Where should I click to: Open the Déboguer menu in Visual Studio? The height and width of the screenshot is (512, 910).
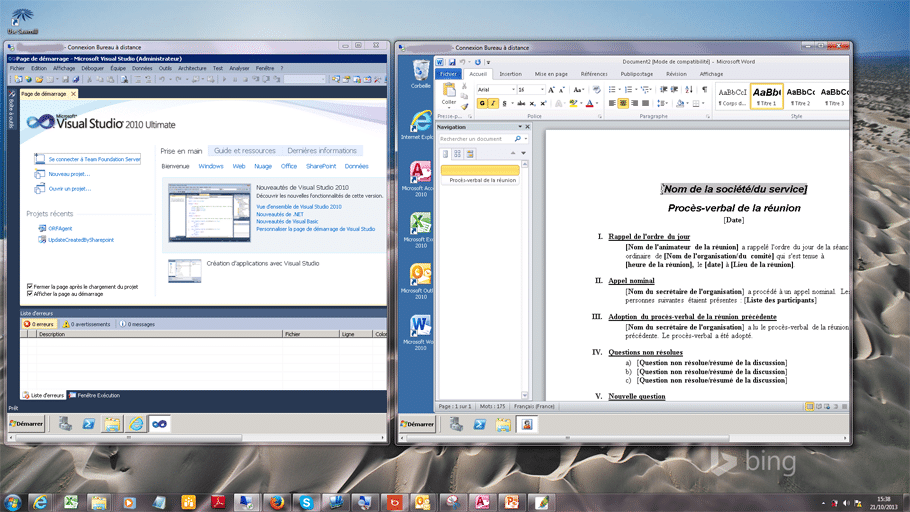click(x=92, y=68)
